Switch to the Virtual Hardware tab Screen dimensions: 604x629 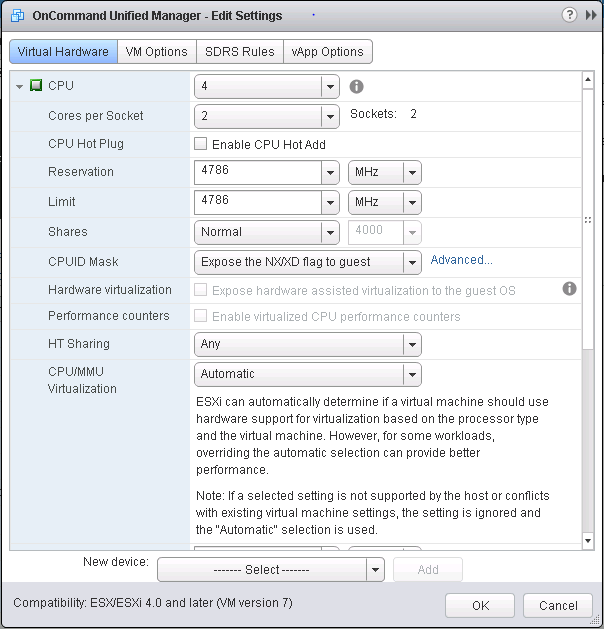pos(63,52)
